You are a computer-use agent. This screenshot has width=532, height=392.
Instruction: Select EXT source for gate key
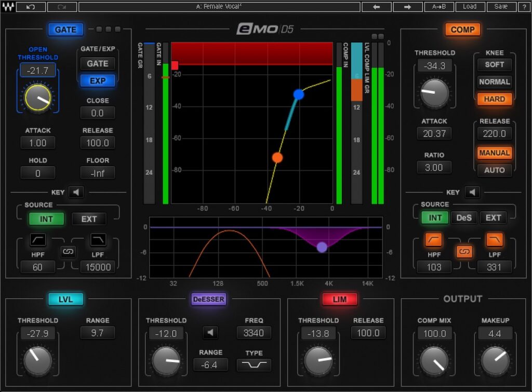[x=89, y=219]
